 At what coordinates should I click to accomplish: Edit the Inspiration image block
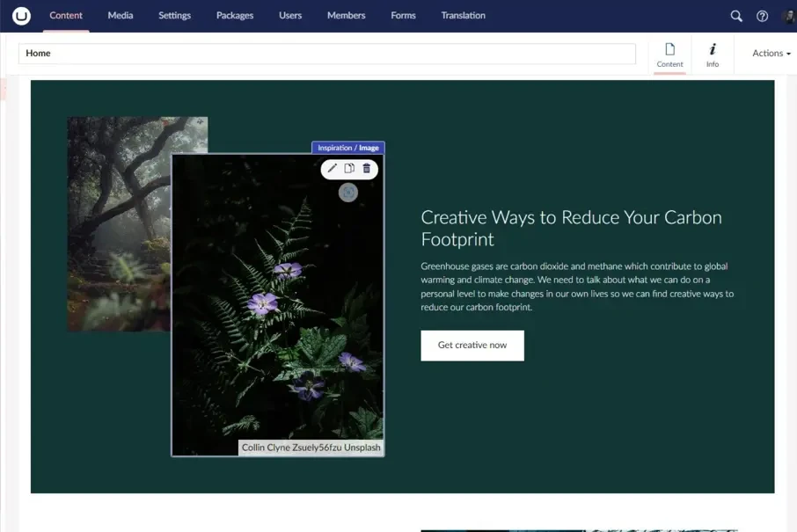coord(333,168)
